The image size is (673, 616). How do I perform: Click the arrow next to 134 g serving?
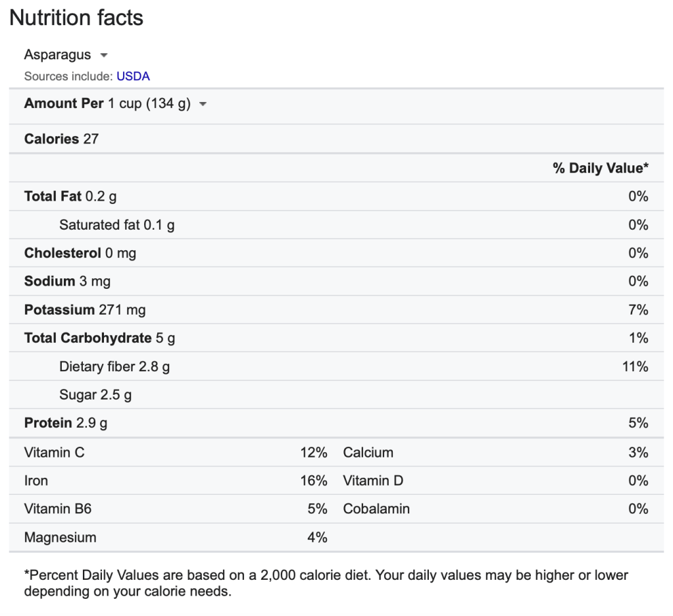203,105
